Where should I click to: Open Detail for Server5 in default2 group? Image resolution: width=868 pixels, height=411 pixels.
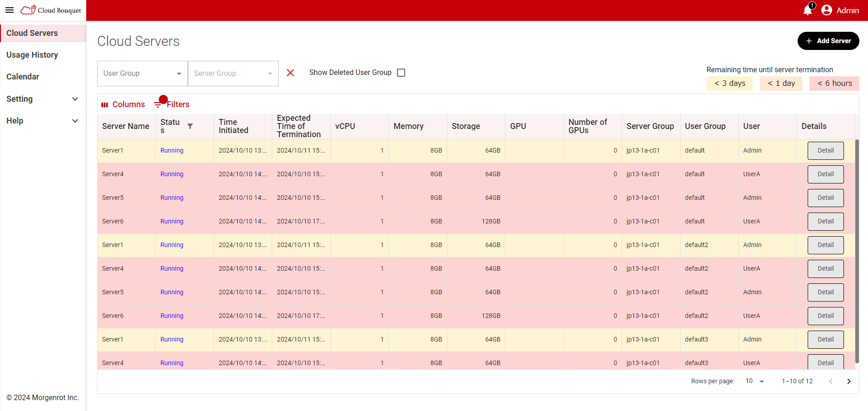click(825, 292)
